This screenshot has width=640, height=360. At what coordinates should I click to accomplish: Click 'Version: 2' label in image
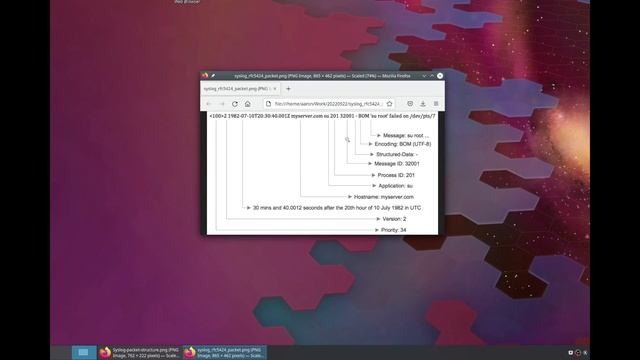[394, 219]
